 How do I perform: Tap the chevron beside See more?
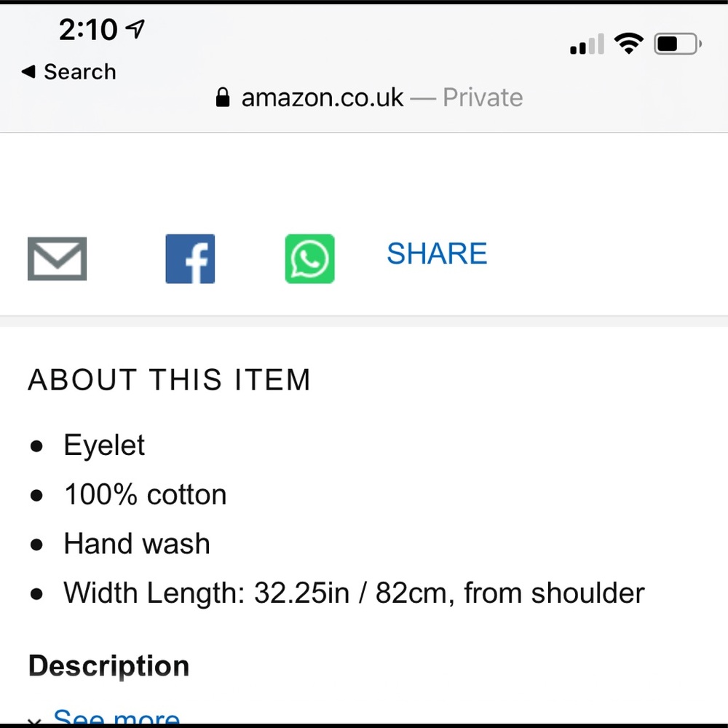(34, 721)
